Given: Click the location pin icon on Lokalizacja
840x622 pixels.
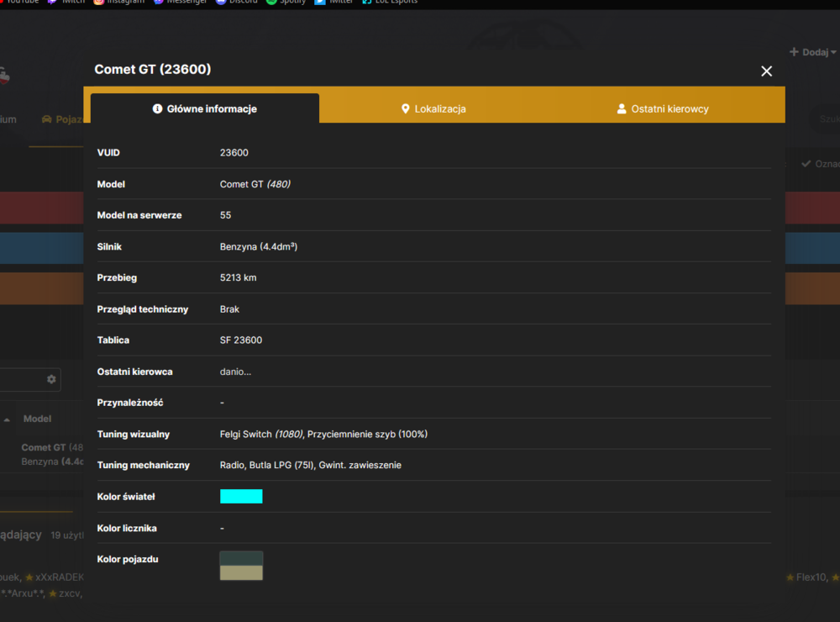Looking at the screenshot, I should click(406, 109).
